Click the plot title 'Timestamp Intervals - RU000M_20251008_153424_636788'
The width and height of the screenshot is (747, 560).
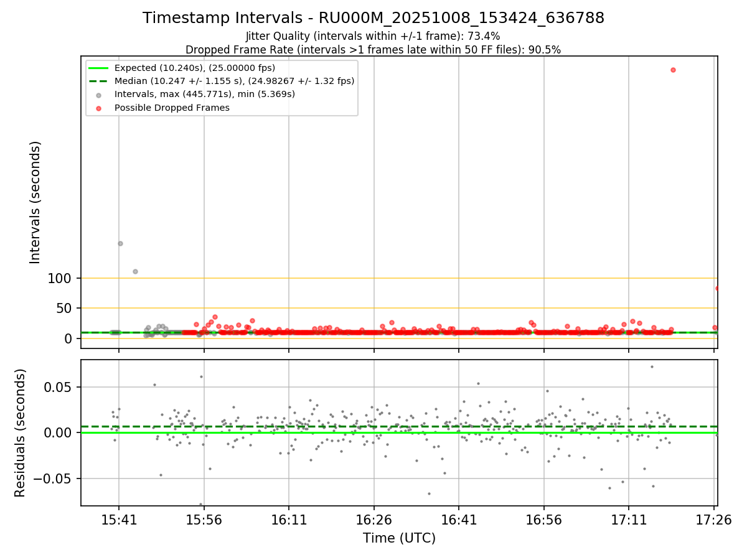[374, 18]
